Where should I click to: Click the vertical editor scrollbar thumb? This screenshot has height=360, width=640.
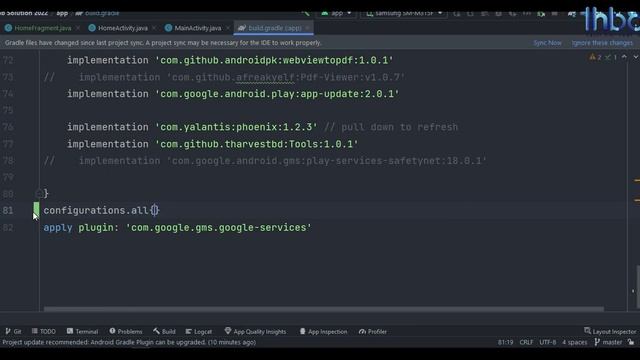click(638, 287)
